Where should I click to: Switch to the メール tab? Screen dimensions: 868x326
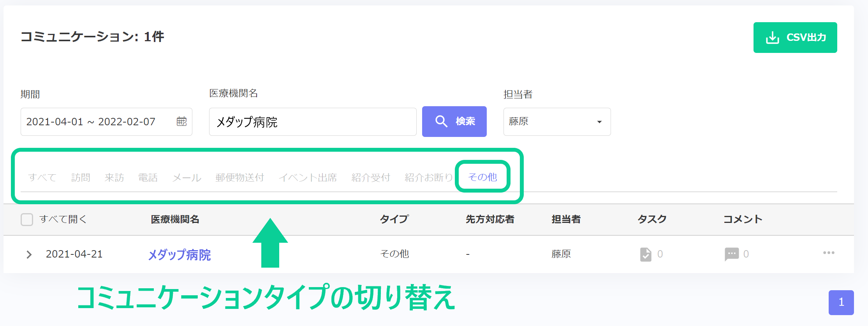coord(187,177)
